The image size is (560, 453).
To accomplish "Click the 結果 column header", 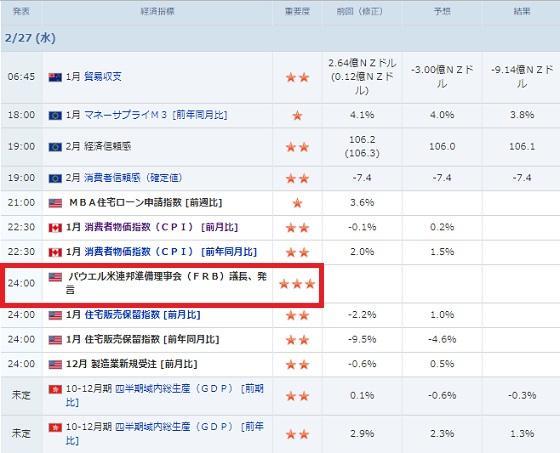I will pyautogui.click(x=522, y=11).
